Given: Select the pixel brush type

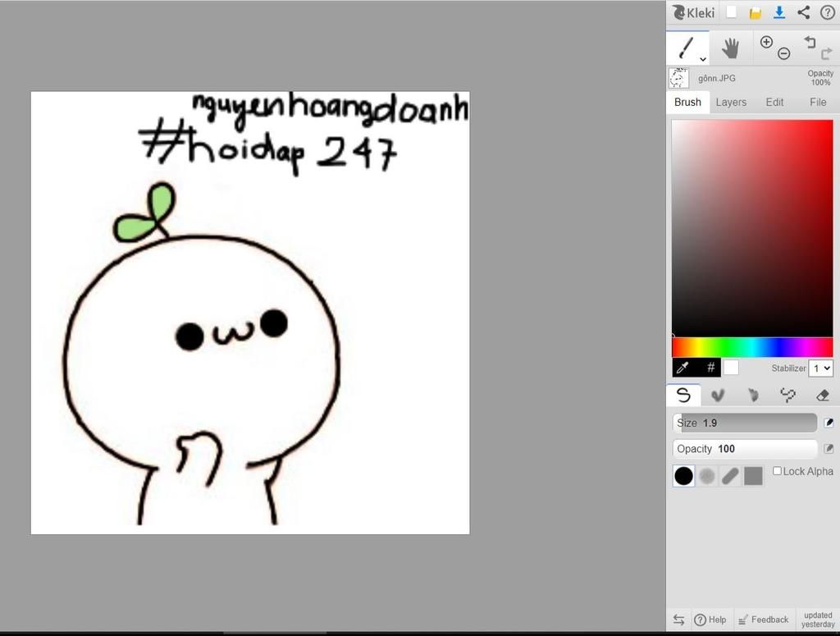Looking at the screenshot, I should pos(787,396).
